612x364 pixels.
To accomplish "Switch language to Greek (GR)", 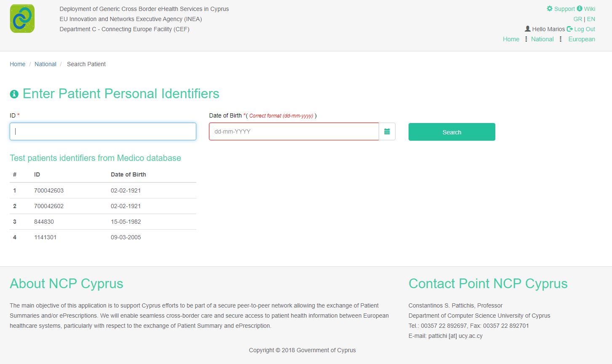I will coord(577,19).
